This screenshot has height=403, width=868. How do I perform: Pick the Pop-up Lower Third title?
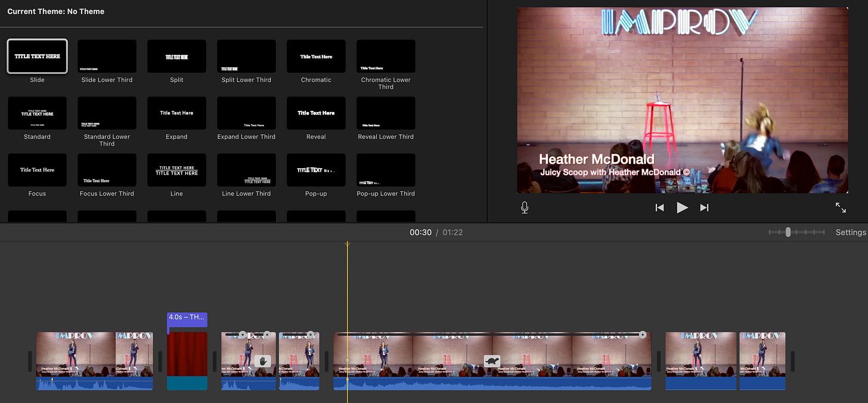386,170
